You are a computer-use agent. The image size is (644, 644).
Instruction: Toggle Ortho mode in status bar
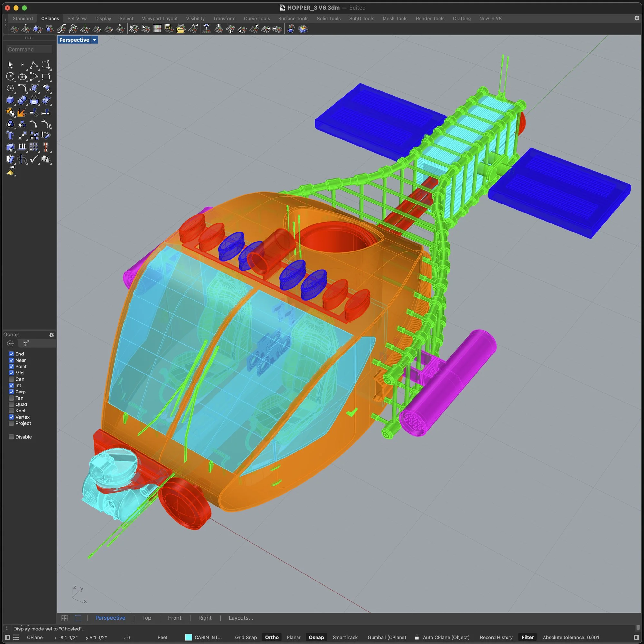[x=271, y=637]
